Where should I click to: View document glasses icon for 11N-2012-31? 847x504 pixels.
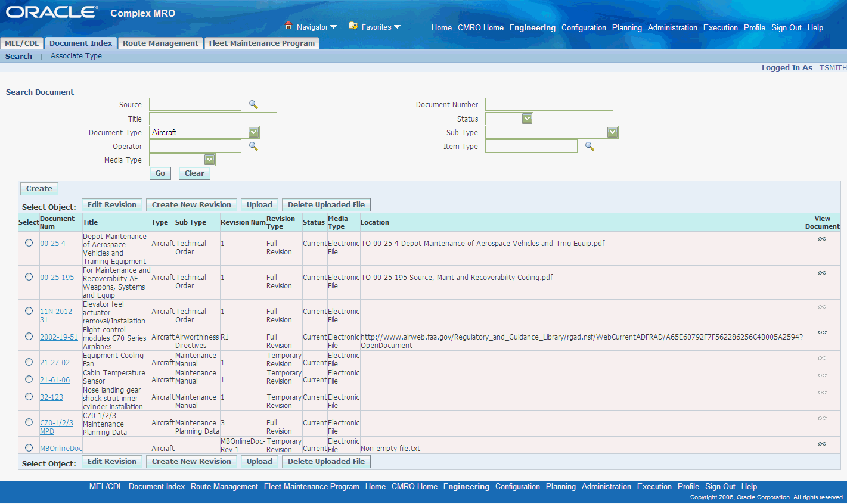822,307
